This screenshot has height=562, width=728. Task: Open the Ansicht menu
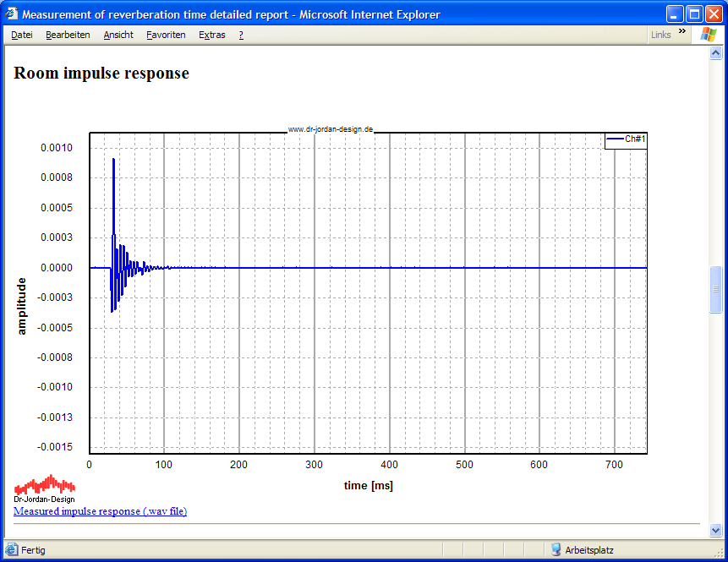pyautogui.click(x=118, y=35)
